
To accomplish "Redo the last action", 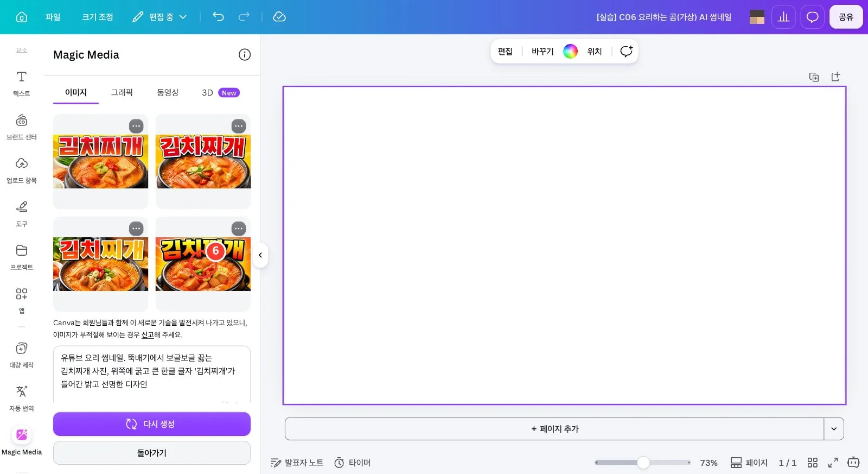I will 244,17.
